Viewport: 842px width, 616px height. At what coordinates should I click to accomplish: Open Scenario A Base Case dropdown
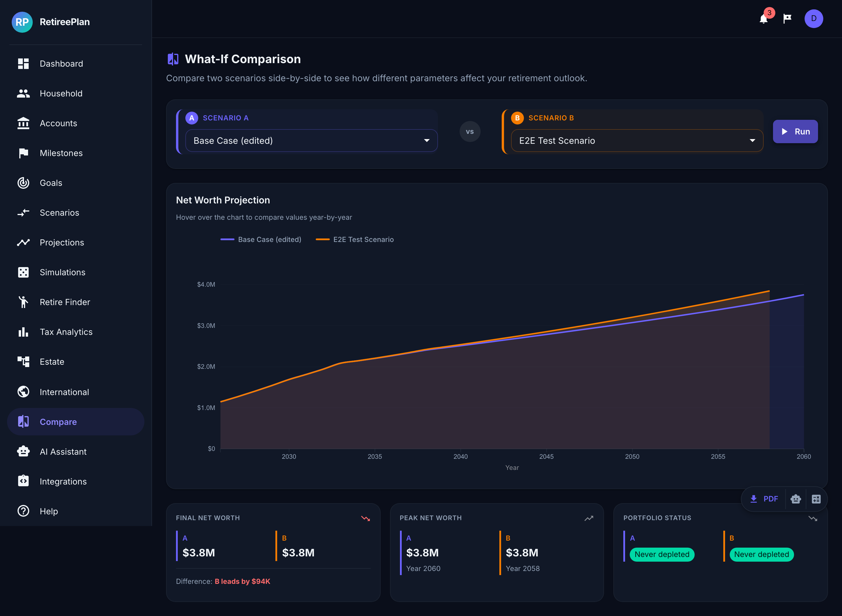311,141
